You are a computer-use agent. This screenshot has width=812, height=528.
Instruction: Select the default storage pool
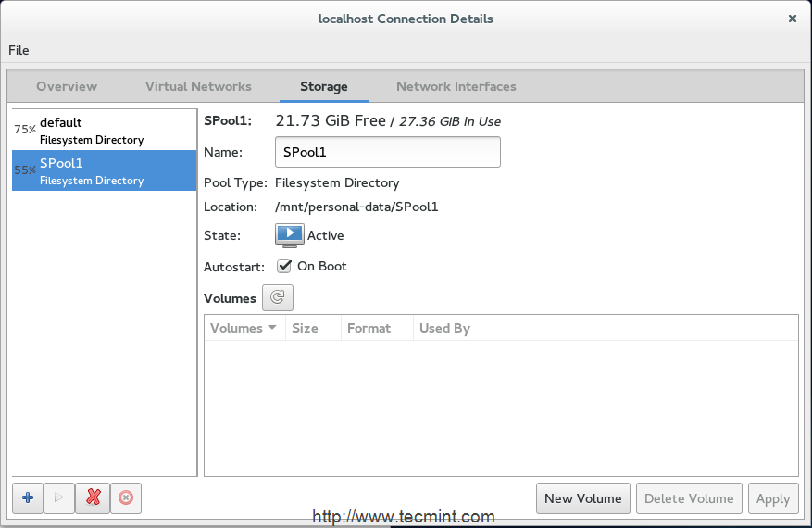[x=104, y=131]
